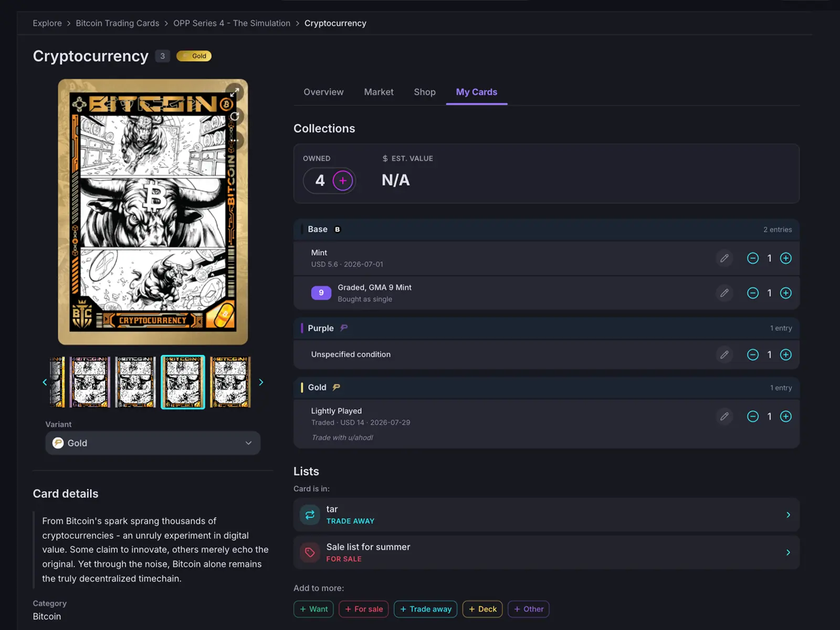
Task: Edit the Unspecified condition purple entry
Action: point(724,355)
